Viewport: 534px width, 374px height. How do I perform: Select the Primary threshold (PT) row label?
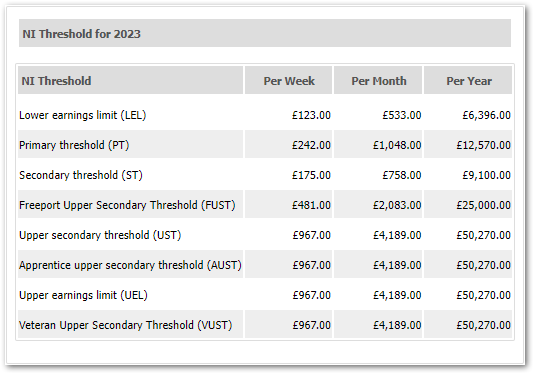74,145
